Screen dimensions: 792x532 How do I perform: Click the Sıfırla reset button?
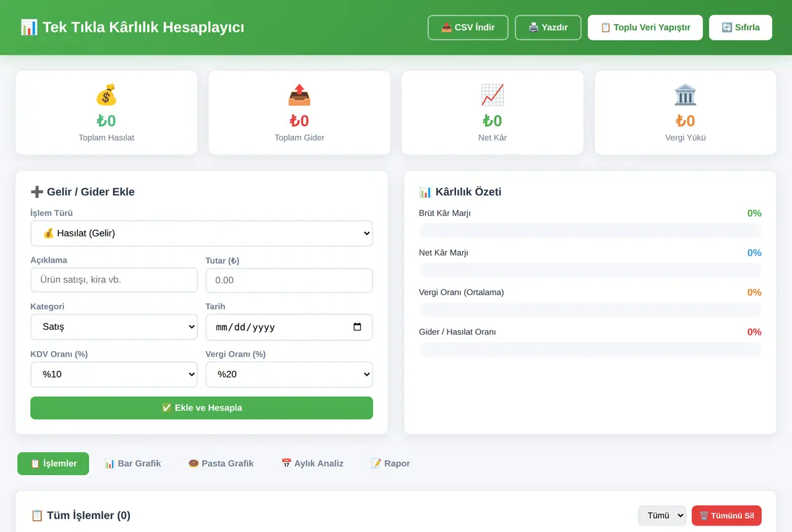(x=741, y=28)
